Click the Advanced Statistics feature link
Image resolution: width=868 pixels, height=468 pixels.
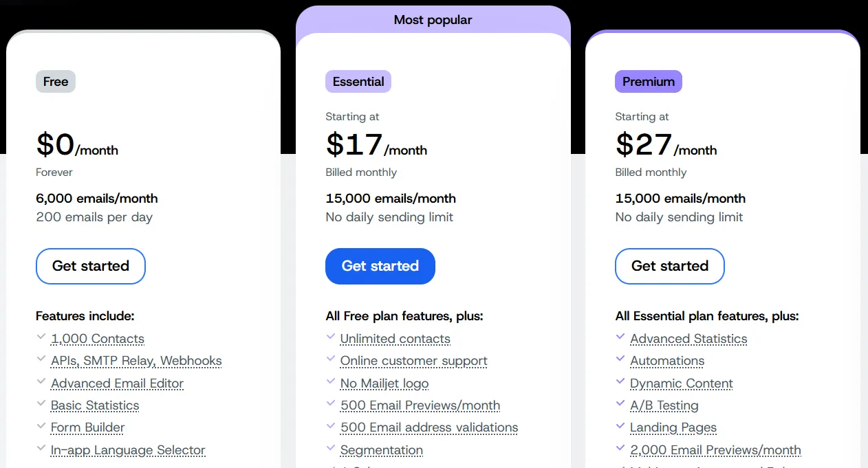coord(688,339)
